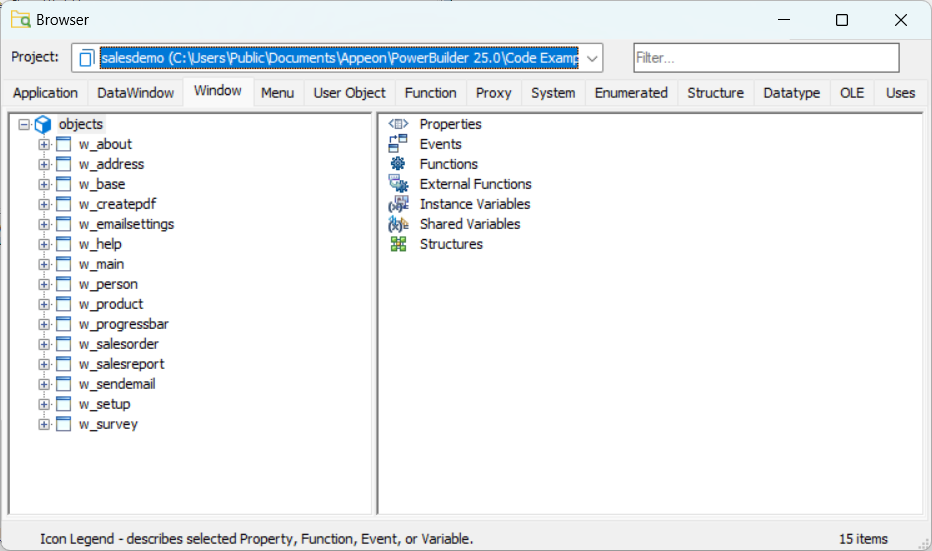Select the Events icon
The image size is (932, 551).
pos(398,144)
